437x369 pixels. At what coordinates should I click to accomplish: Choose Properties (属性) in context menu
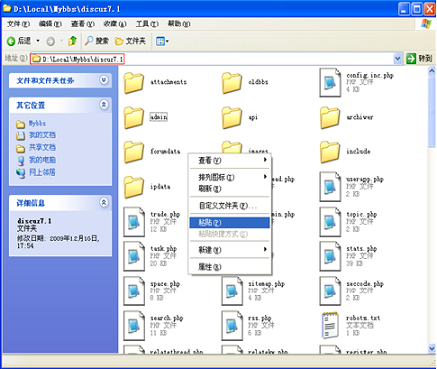tap(230, 267)
